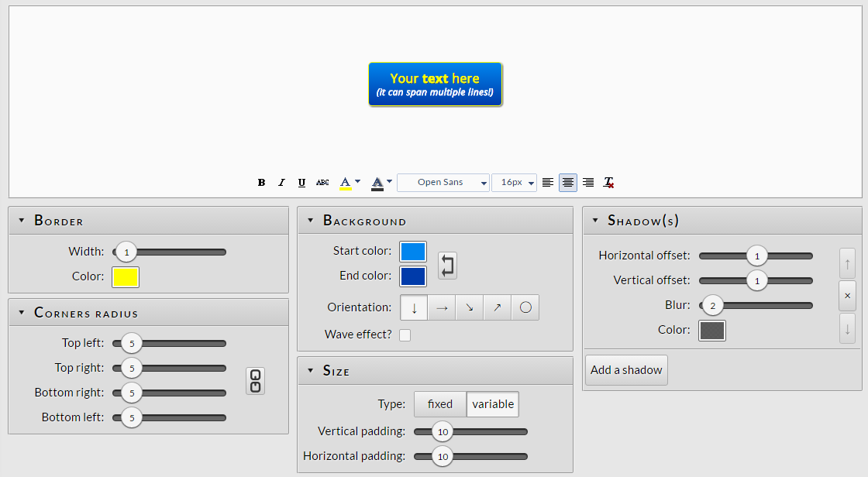Viewport: 868px width, 477px height.
Task: Collapse the Border section
Action: point(22,221)
